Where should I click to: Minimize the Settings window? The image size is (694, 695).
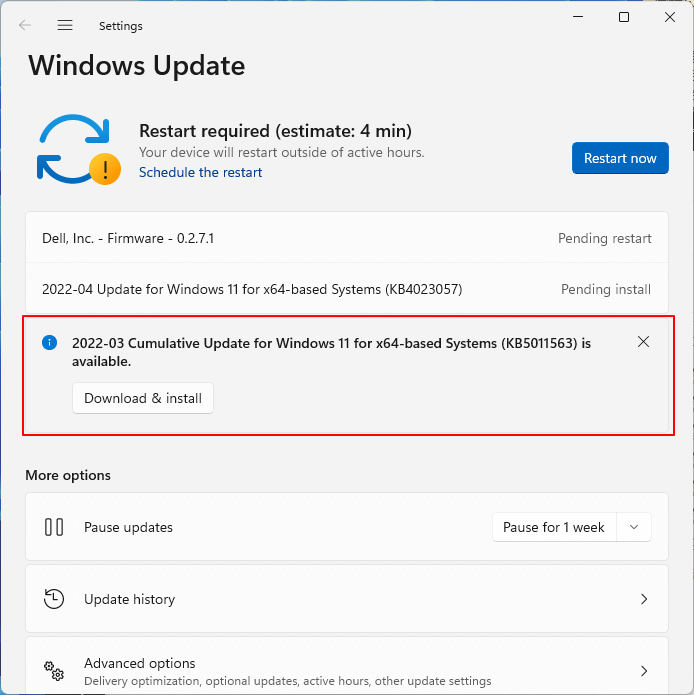pyautogui.click(x=578, y=17)
